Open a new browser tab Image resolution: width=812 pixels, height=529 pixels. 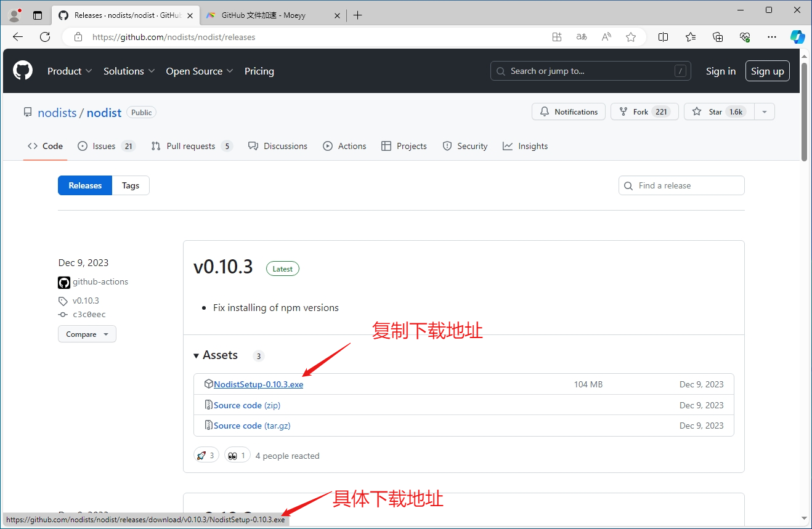click(x=358, y=15)
